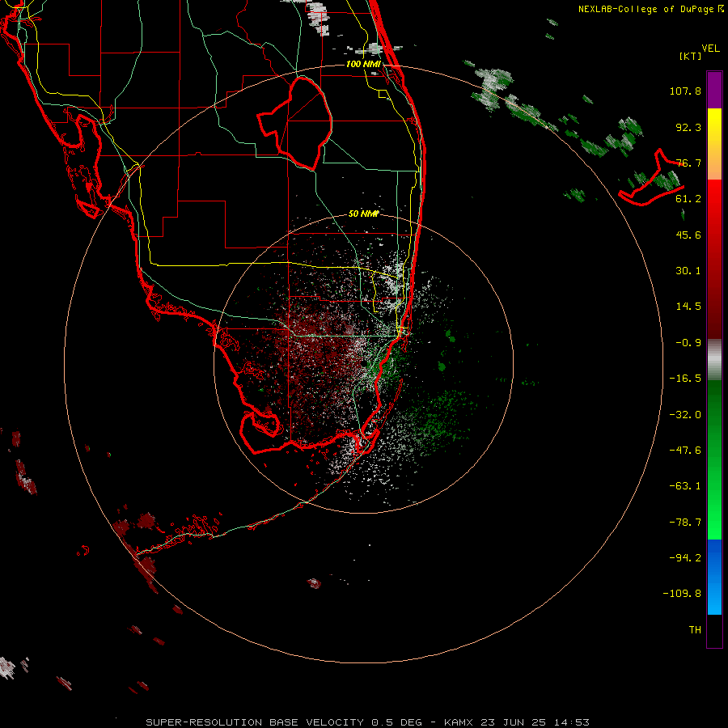Click the 61.2 legend value
This screenshot has height=728, width=728.
coord(688,199)
